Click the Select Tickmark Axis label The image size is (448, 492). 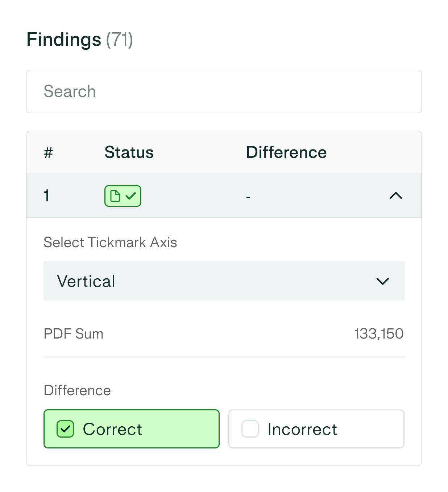tap(110, 242)
